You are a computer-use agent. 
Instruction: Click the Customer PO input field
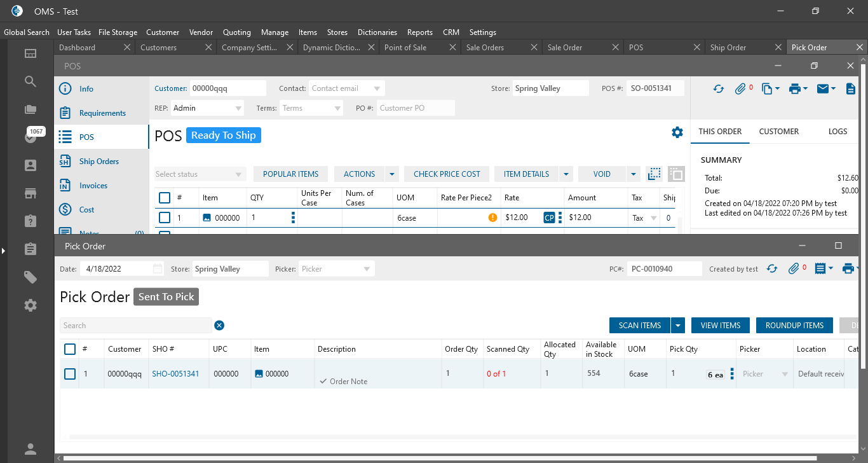[416, 108]
